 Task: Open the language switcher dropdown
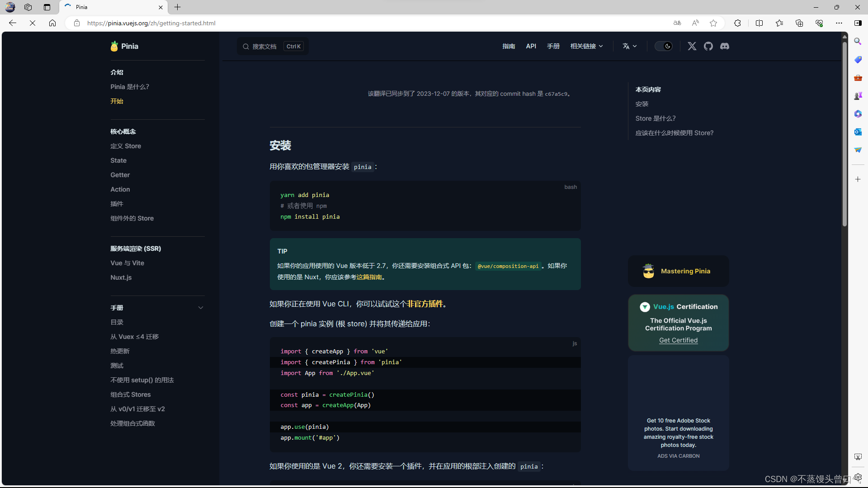click(629, 46)
